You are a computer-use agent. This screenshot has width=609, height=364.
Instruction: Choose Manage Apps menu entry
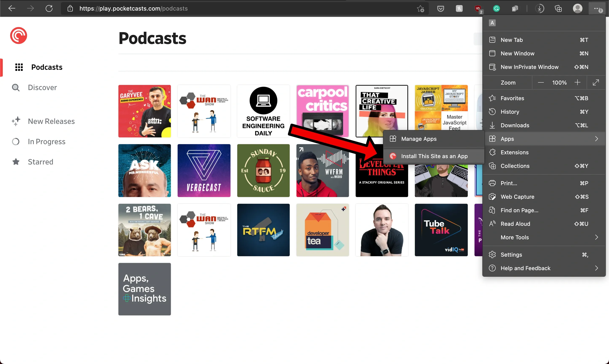tap(419, 139)
